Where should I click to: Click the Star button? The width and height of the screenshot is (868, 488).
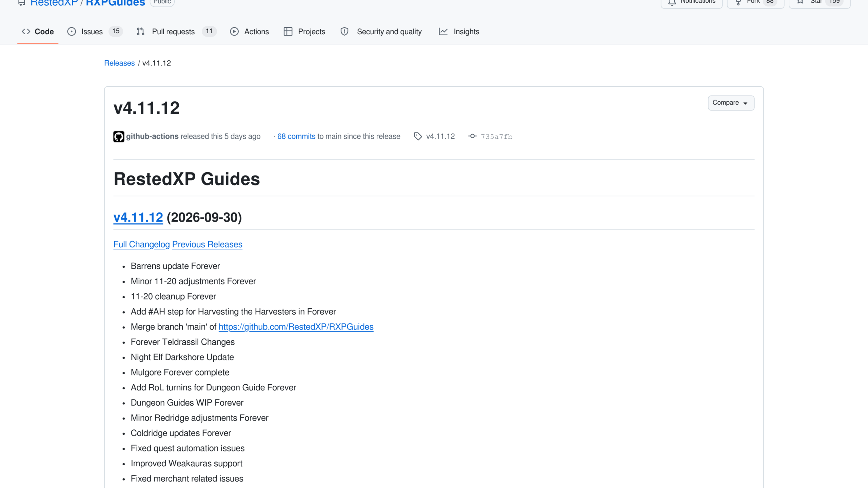click(820, 3)
